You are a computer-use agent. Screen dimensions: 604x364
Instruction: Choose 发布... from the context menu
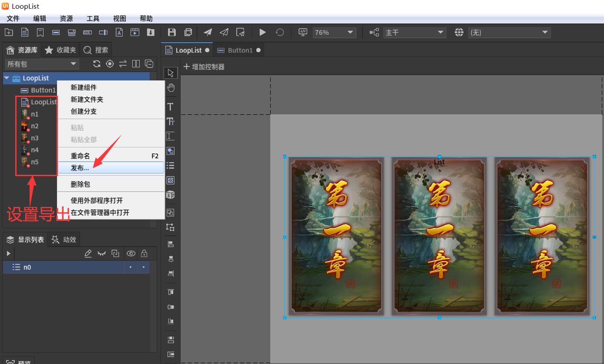pyautogui.click(x=80, y=168)
